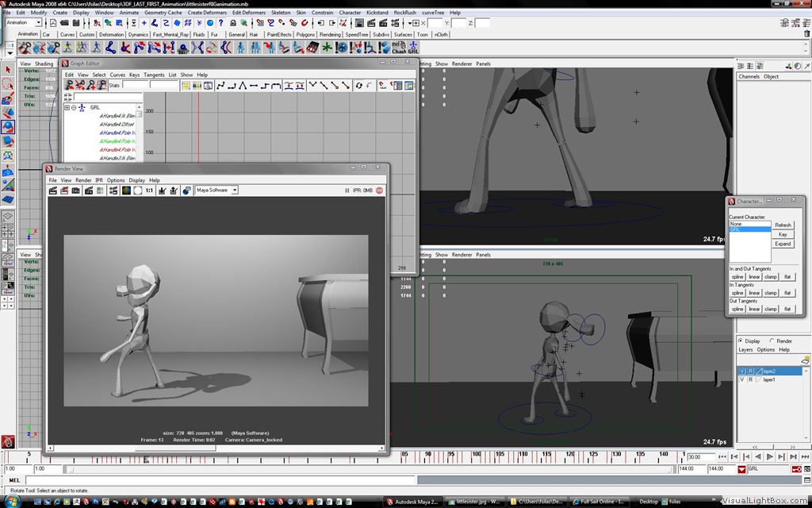Click Frame All in Graph Editor toolbar
Image resolution: width=812 pixels, height=508 pixels.
[x=186, y=86]
